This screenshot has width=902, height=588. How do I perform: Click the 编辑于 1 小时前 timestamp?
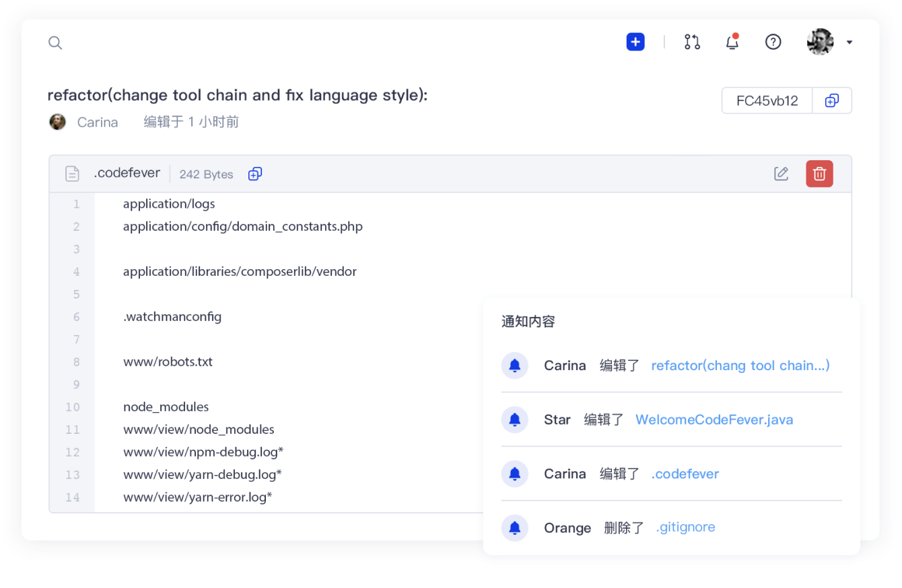click(191, 122)
